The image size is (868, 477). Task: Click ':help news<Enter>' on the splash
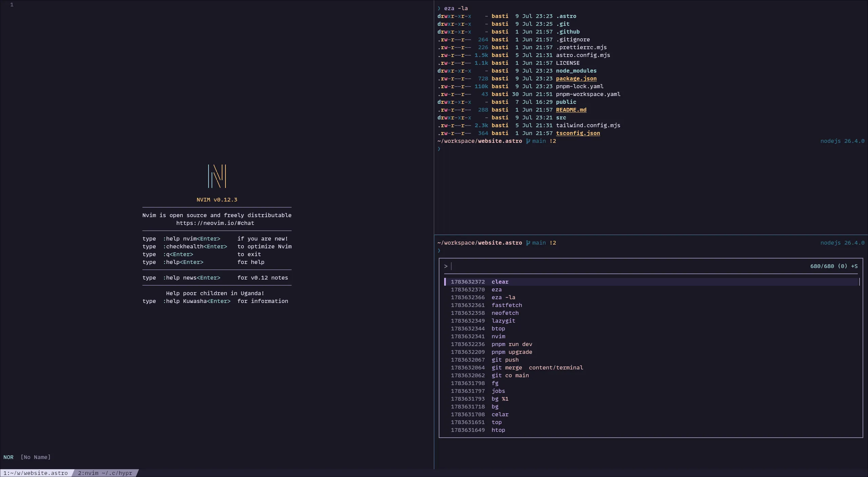pyautogui.click(x=191, y=278)
